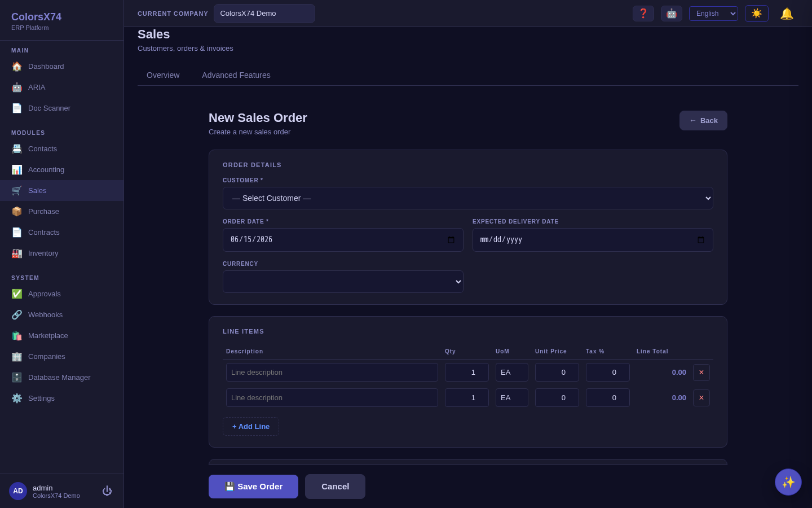Click the first row UoM field

(512, 373)
